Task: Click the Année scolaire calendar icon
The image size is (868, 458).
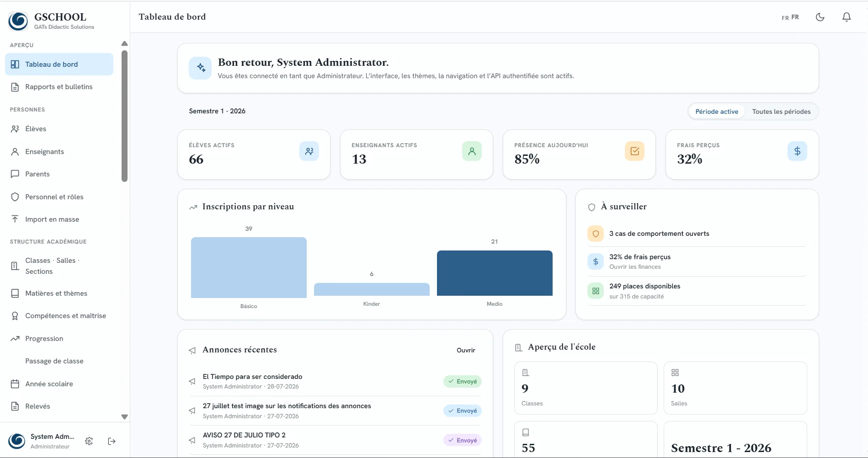Action: click(15, 384)
